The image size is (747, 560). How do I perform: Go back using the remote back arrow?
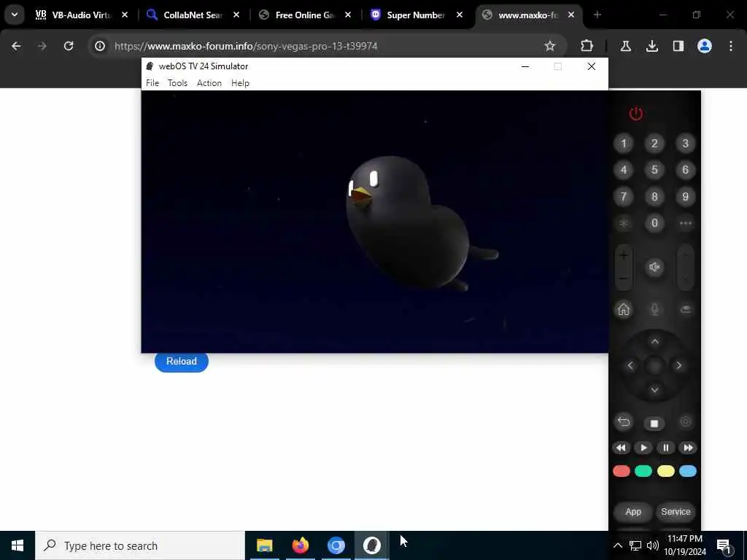(624, 422)
